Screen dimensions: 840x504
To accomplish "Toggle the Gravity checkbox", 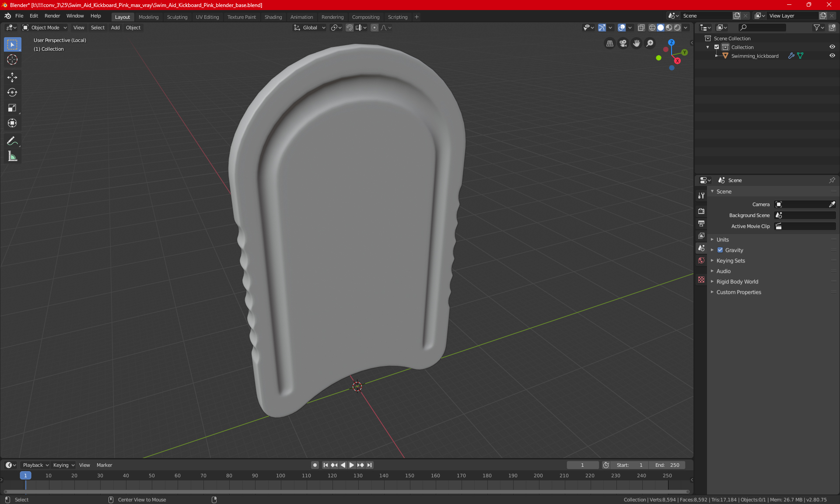I will coord(720,250).
